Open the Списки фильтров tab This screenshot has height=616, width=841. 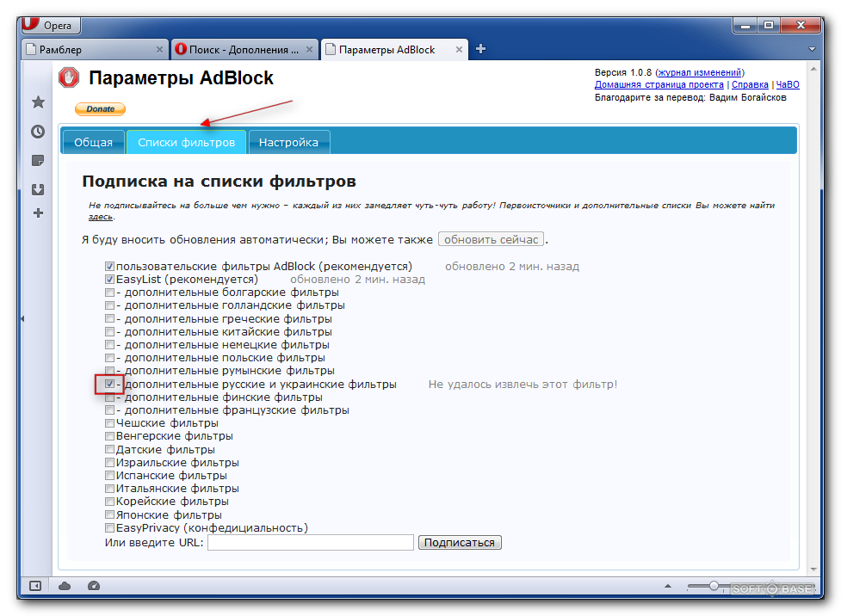(x=186, y=142)
